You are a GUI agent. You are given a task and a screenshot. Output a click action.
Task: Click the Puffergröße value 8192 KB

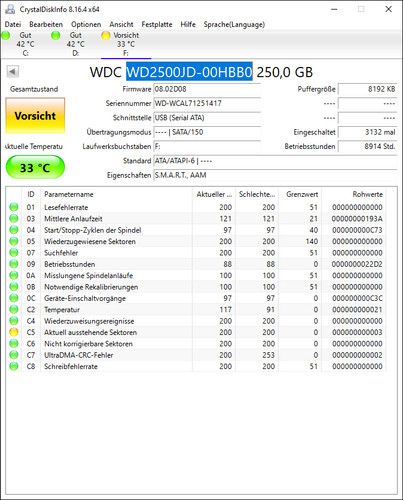(367, 89)
